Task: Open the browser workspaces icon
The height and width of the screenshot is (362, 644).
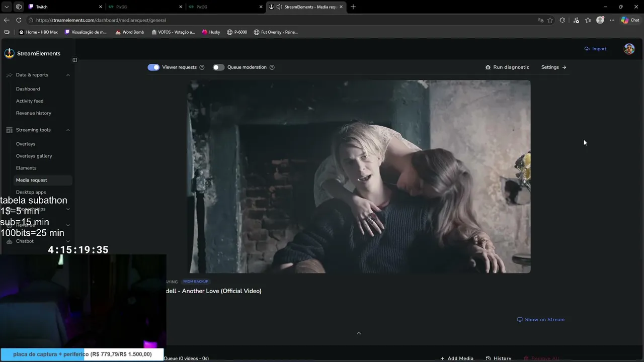Action: point(19,7)
